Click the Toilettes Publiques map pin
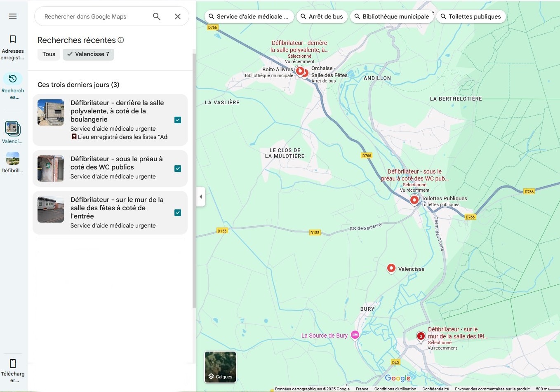This screenshot has height=392, width=560. click(414, 200)
